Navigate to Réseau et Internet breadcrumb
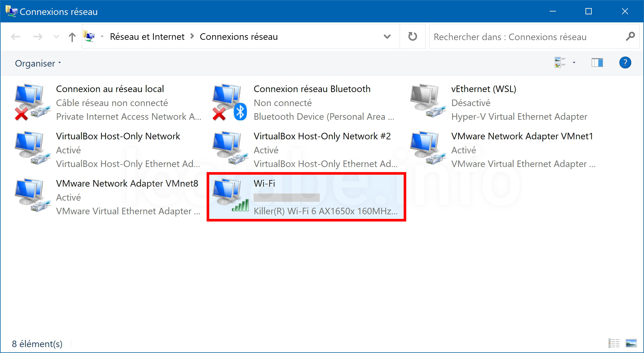The image size is (644, 353). point(147,37)
